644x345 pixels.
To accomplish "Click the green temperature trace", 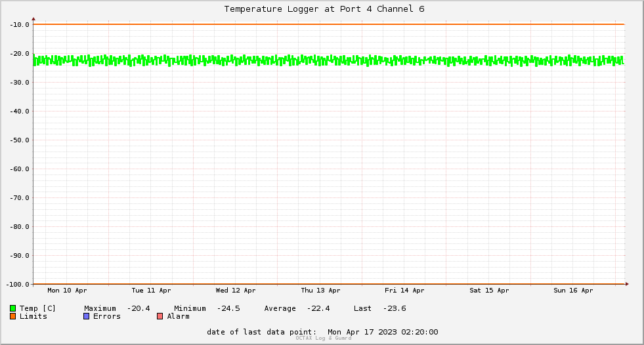I will coord(329,60).
